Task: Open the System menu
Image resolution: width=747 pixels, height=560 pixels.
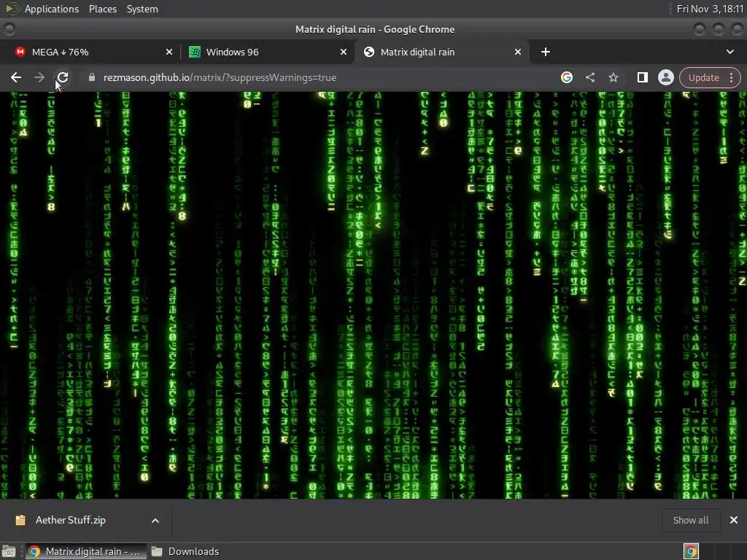Action: (x=142, y=9)
